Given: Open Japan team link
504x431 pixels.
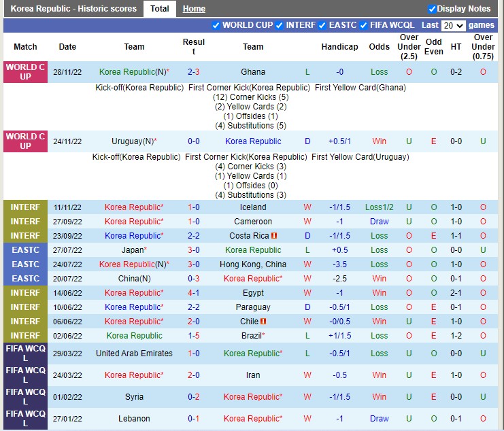Looking at the screenshot, I should pos(134,250).
